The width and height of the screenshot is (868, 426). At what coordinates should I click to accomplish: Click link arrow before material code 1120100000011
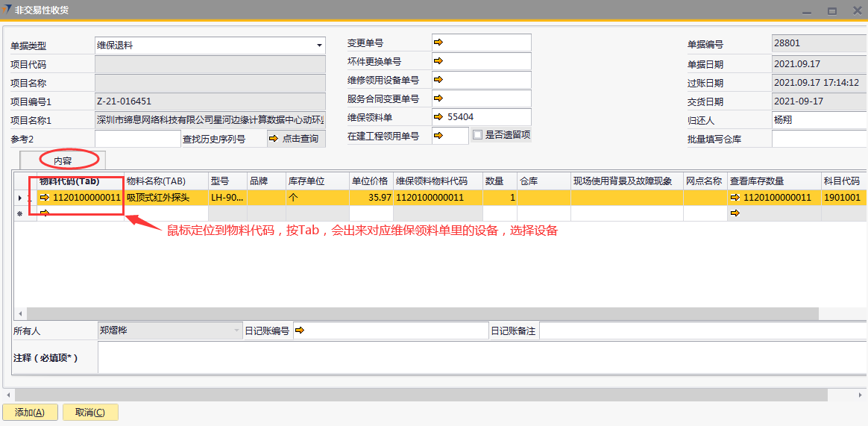click(x=45, y=198)
